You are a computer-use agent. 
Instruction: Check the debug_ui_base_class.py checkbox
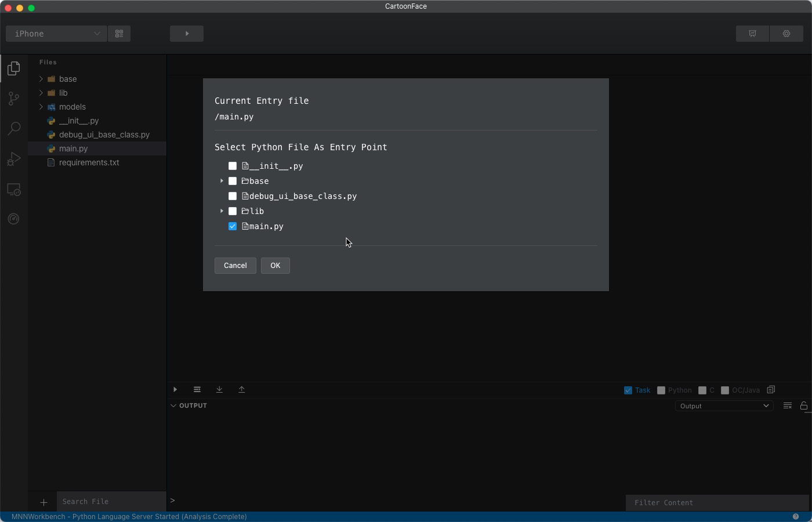point(233,196)
